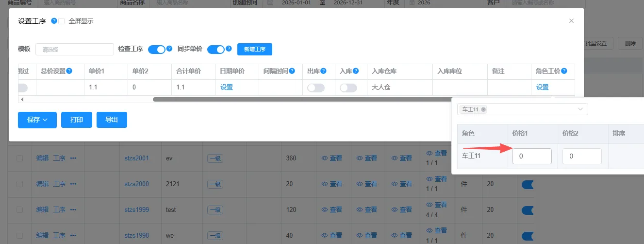Open 设置 link under 日期单价
This screenshot has width=644, height=244.
coord(226,87)
